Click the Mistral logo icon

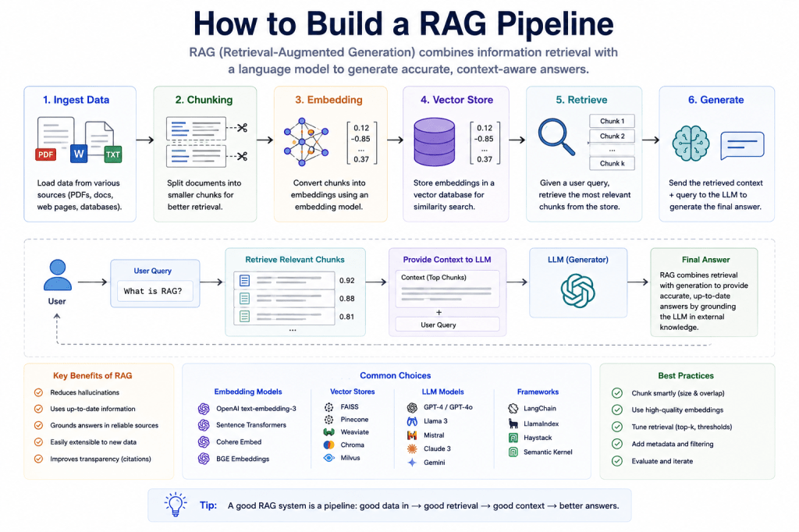coord(412,435)
